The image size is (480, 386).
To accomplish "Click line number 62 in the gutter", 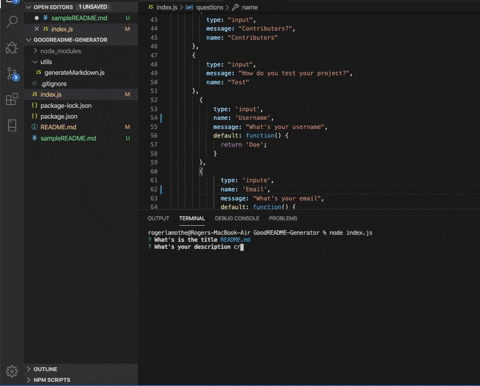I will pyautogui.click(x=154, y=189).
